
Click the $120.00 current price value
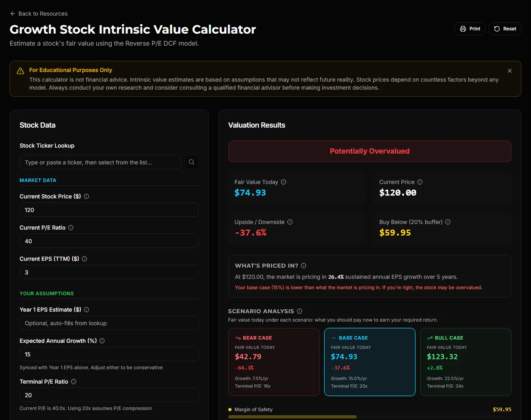(x=398, y=193)
